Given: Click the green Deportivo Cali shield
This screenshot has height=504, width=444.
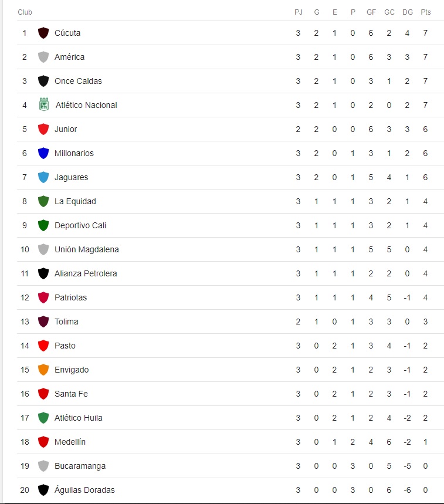Looking at the screenshot, I should pos(43,225).
